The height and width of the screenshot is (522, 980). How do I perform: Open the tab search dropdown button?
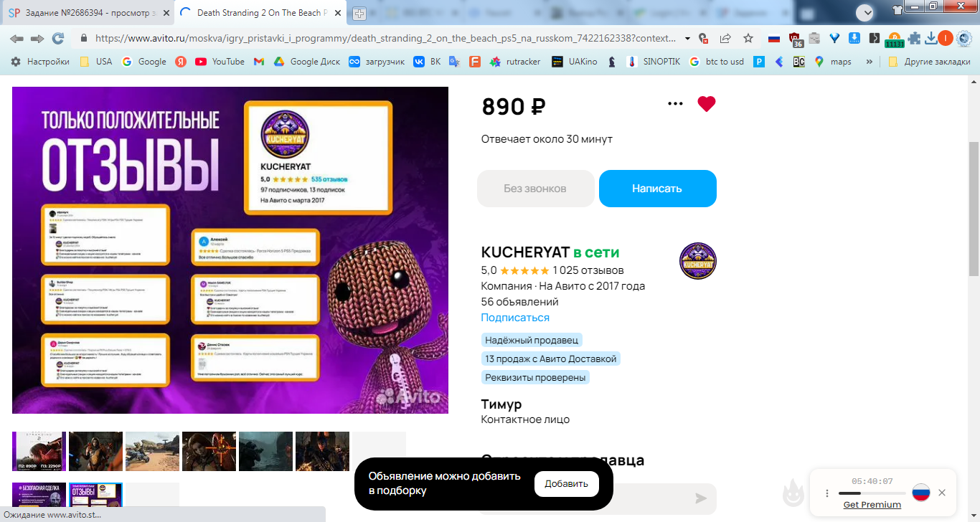tap(865, 13)
